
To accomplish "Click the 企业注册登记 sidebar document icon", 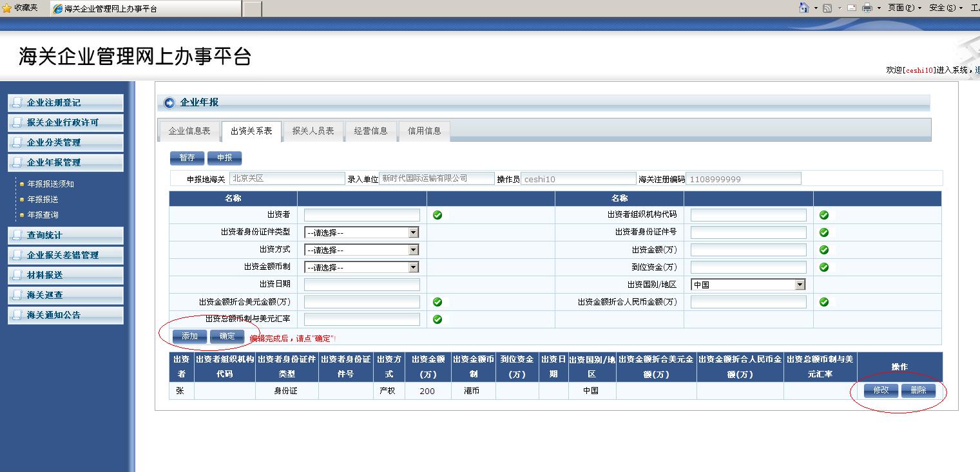I will click(x=17, y=102).
